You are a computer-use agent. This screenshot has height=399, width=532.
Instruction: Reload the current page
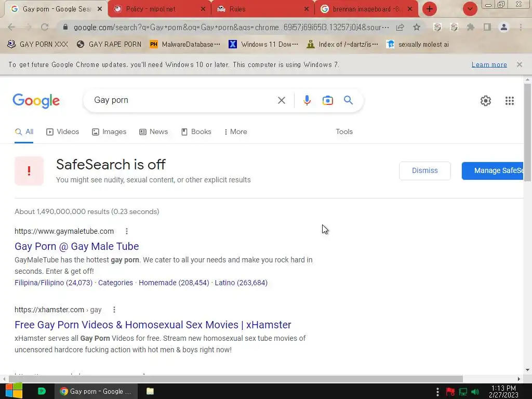pyautogui.click(x=45, y=27)
